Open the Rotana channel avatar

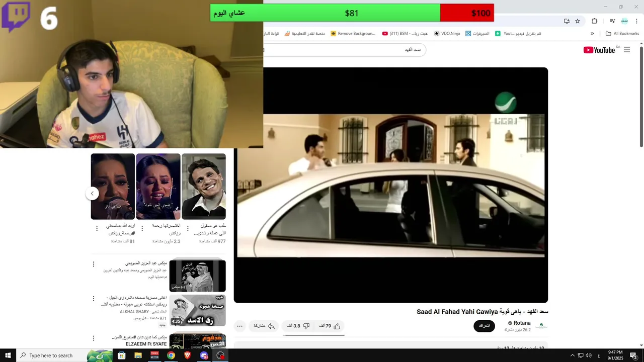tap(541, 326)
